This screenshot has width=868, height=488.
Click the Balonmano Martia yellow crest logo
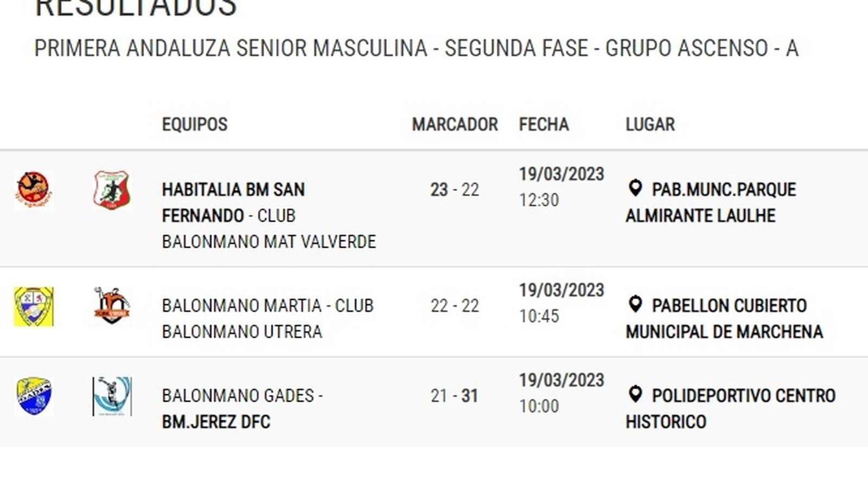click(34, 306)
